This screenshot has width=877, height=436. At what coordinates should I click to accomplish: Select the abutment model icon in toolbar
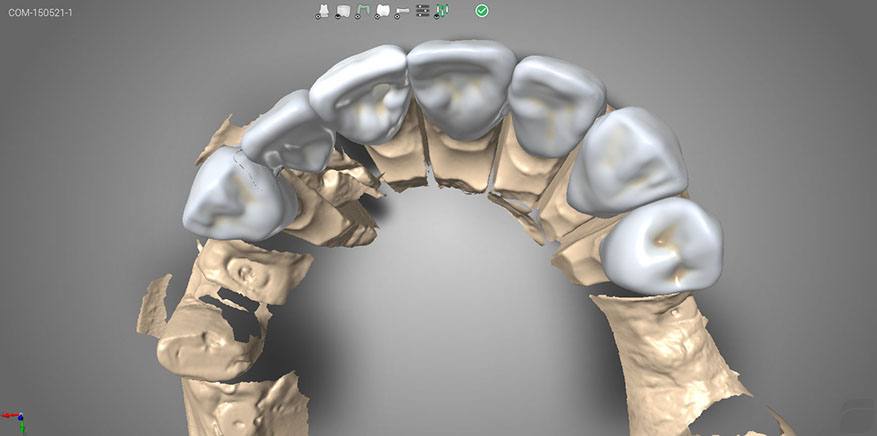pyautogui.click(x=324, y=10)
